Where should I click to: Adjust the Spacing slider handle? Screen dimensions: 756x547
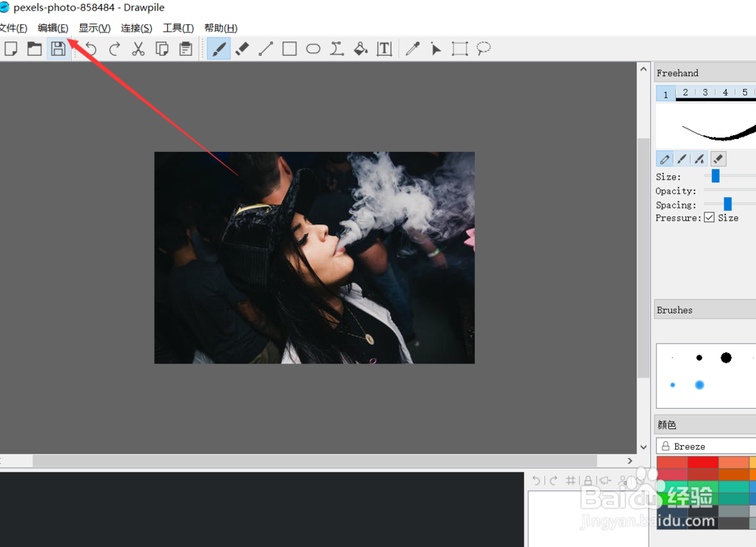coord(727,204)
